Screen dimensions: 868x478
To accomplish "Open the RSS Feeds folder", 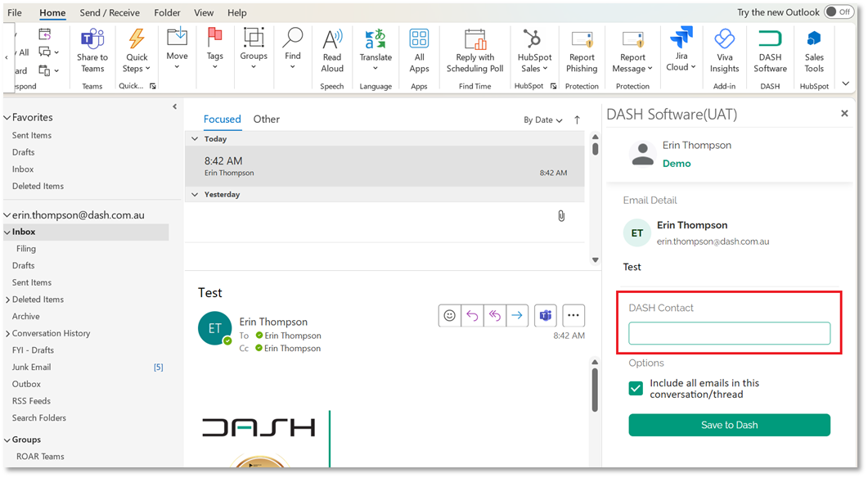I will (x=31, y=401).
